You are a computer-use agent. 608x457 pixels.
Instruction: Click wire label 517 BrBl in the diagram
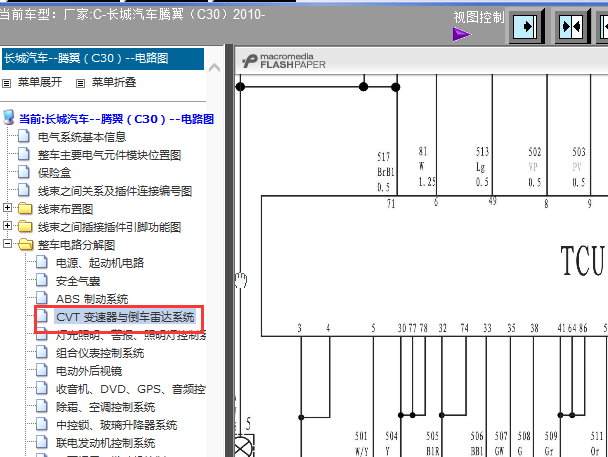coord(385,172)
